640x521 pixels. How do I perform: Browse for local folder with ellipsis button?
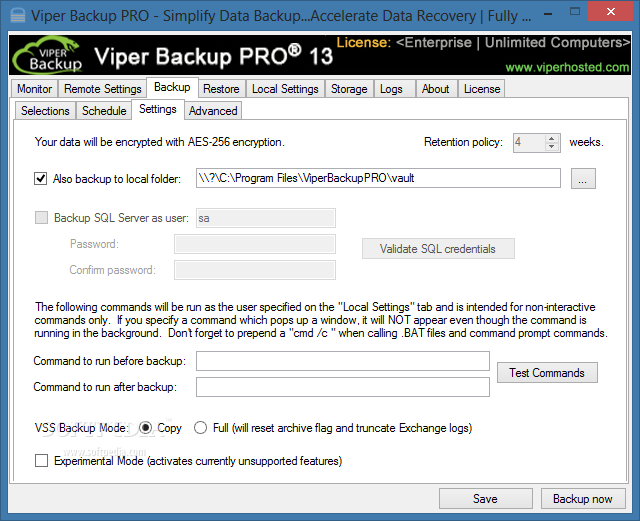583,178
